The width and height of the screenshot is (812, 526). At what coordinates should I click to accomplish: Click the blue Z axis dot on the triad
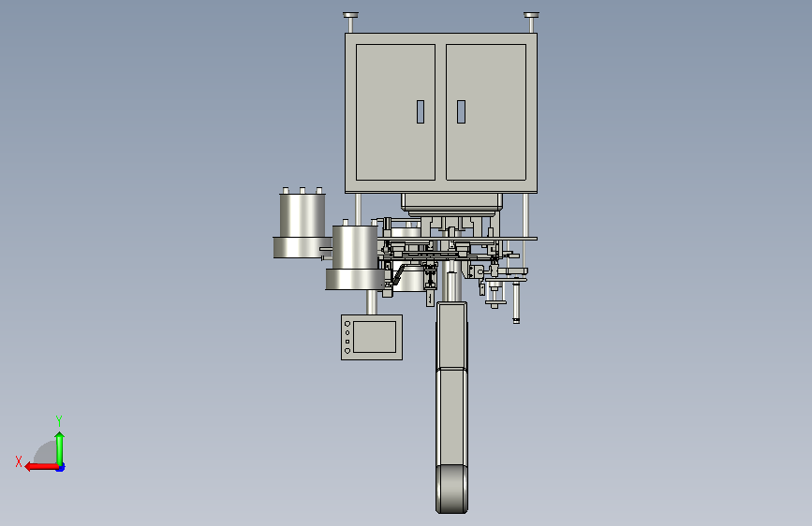point(61,467)
